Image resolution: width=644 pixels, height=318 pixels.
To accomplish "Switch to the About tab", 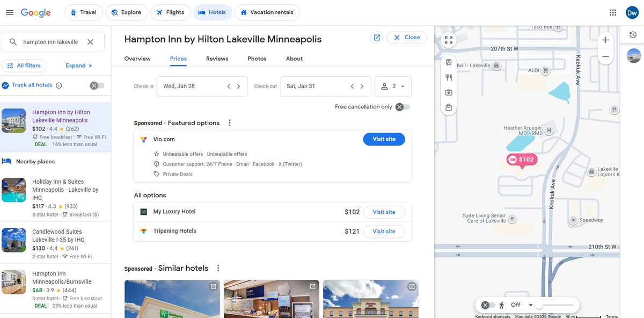I will [x=294, y=59].
